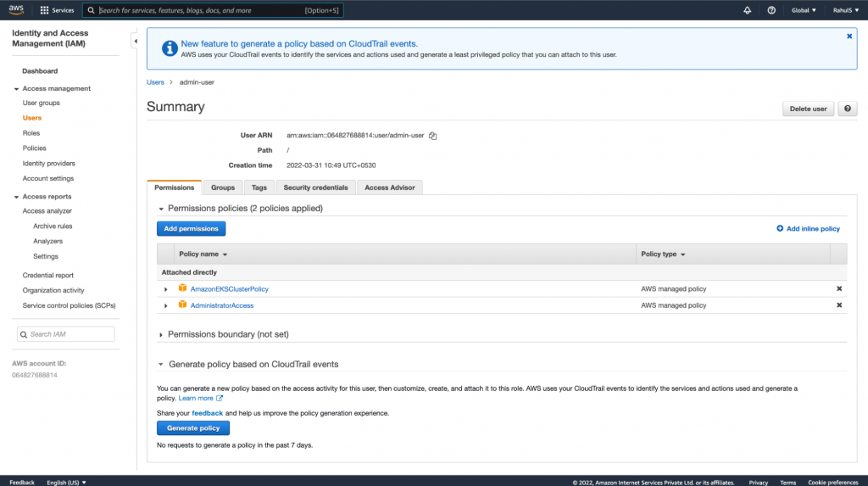
Task: Open Access analyzer Settings in the sidebar
Action: 46,257
